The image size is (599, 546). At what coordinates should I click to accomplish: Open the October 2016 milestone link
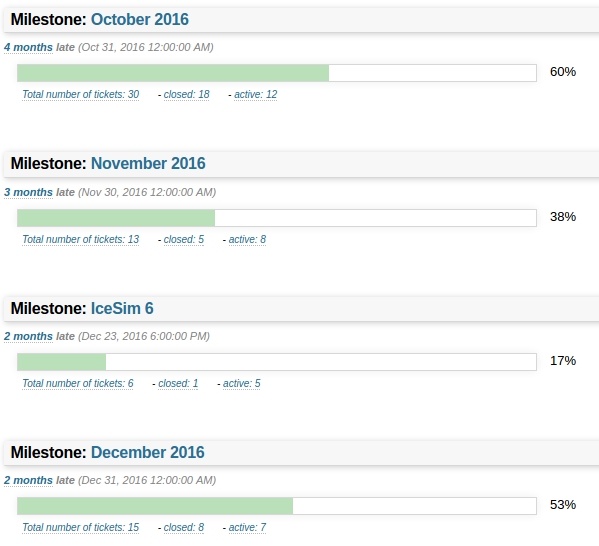140,19
